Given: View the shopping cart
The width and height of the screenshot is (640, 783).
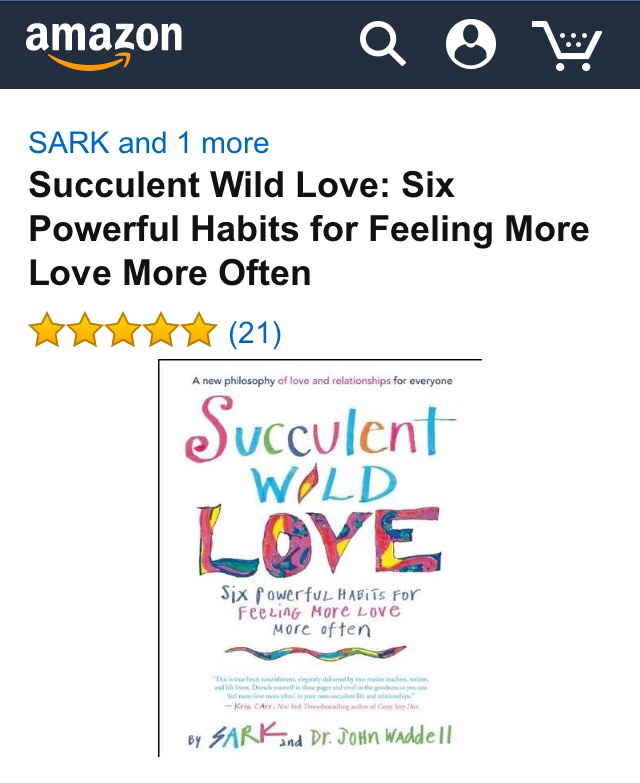Looking at the screenshot, I should (x=567, y=45).
